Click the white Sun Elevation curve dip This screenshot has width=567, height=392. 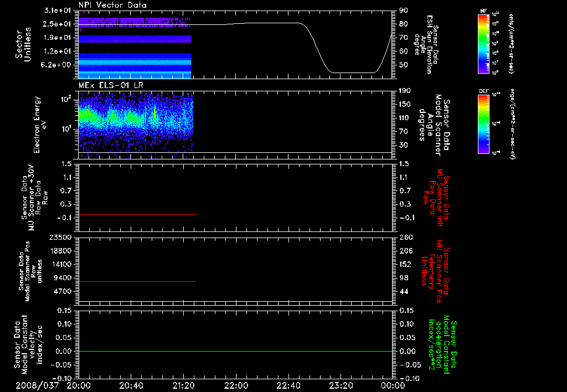pyautogui.click(x=353, y=73)
